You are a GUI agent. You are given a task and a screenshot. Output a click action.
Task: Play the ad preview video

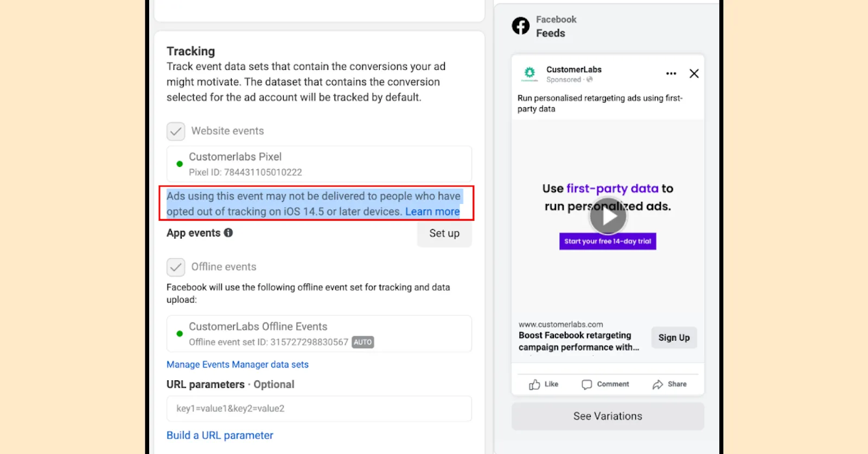608,216
